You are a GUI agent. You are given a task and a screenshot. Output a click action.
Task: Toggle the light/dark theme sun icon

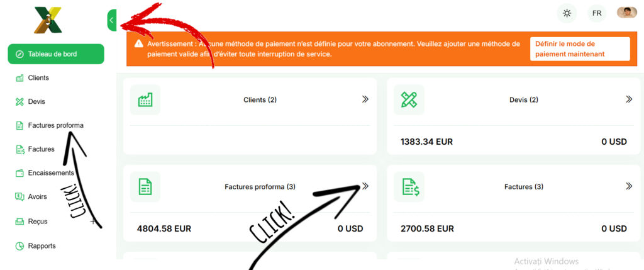(x=567, y=14)
